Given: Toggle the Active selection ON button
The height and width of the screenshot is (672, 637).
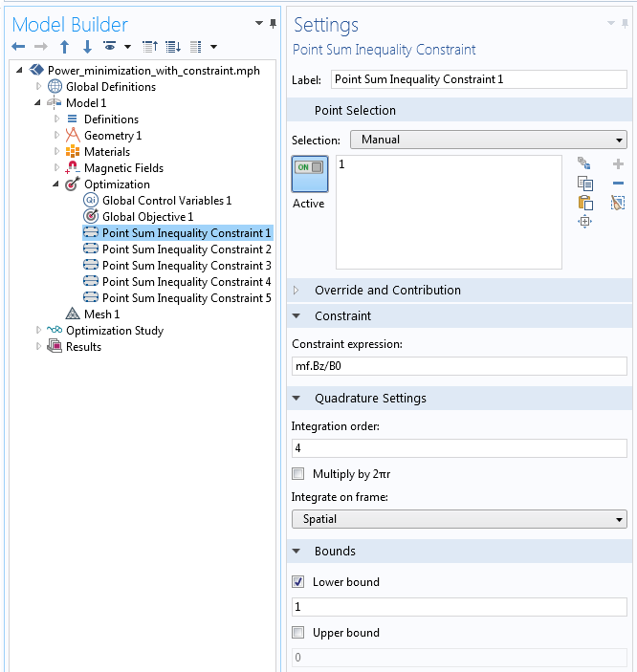Looking at the screenshot, I should 310,174.
